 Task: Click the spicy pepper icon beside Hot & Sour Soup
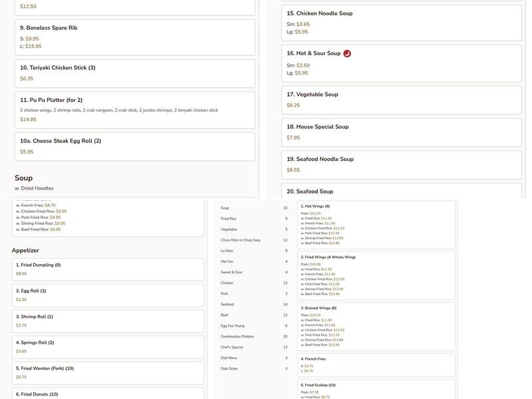coord(347,53)
